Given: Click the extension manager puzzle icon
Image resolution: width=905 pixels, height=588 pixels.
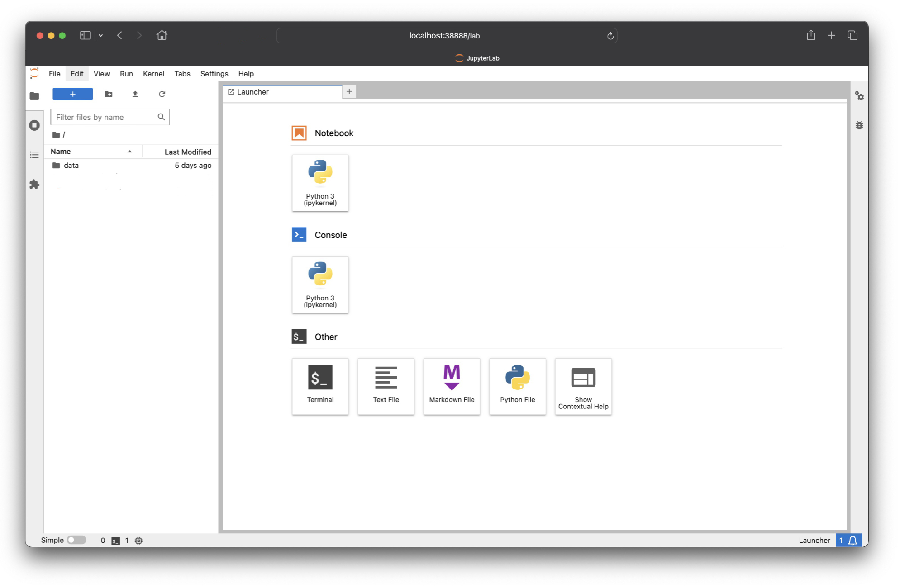Looking at the screenshot, I should 34,184.
